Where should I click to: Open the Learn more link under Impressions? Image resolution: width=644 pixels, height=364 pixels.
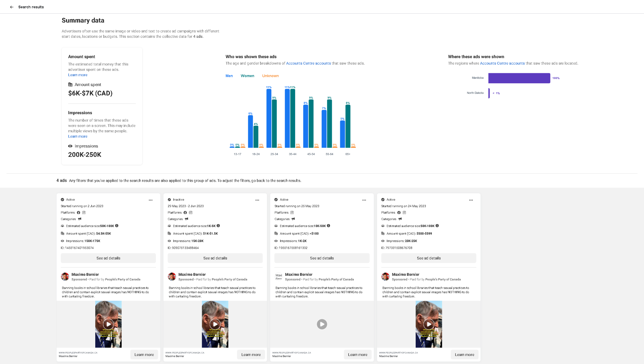(x=78, y=136)
